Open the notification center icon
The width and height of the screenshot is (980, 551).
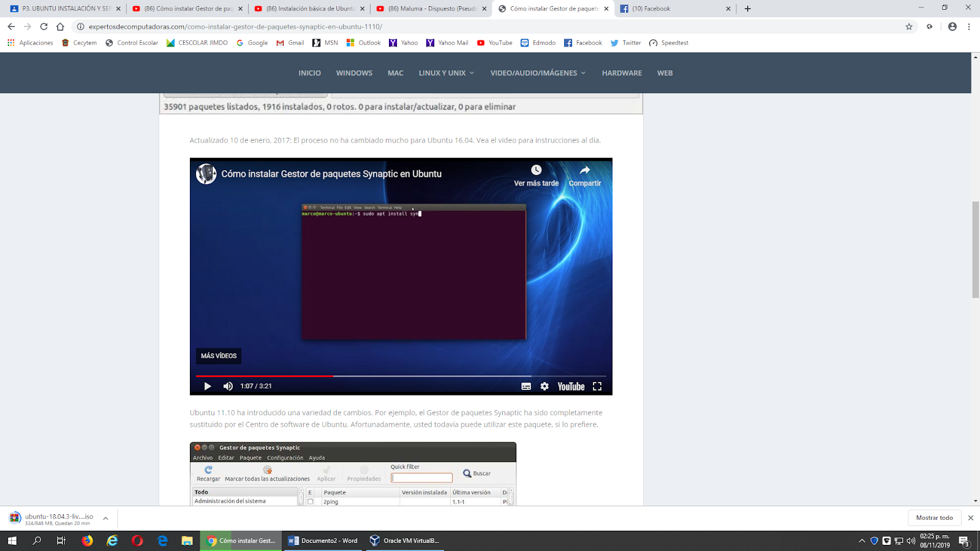tap(963, 541)
